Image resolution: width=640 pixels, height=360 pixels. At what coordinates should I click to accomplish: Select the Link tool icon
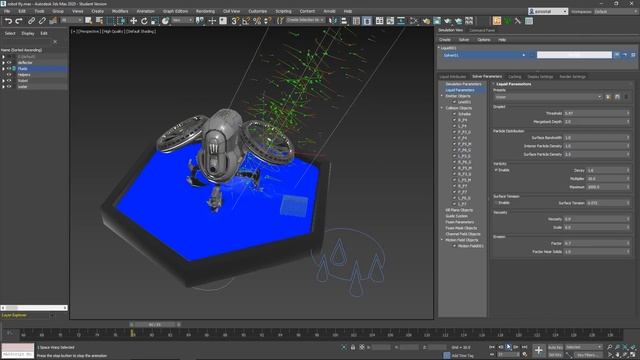(31, 21)
